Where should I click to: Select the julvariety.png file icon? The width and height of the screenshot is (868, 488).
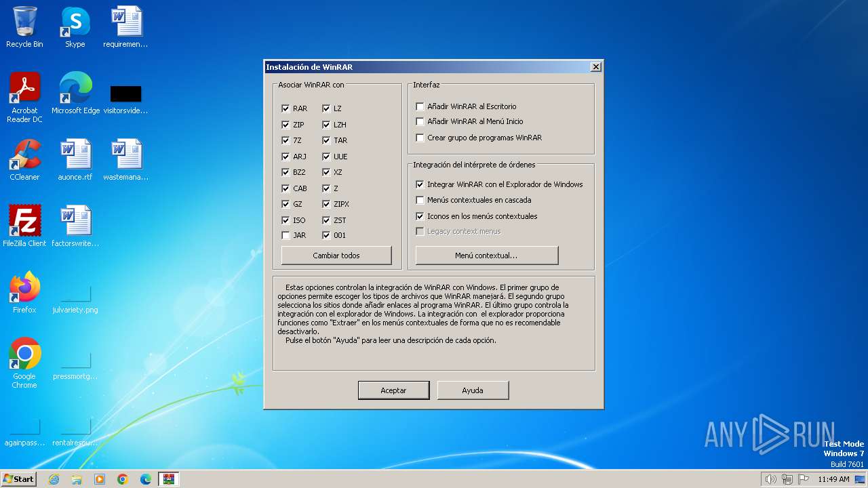click(75, 299)
